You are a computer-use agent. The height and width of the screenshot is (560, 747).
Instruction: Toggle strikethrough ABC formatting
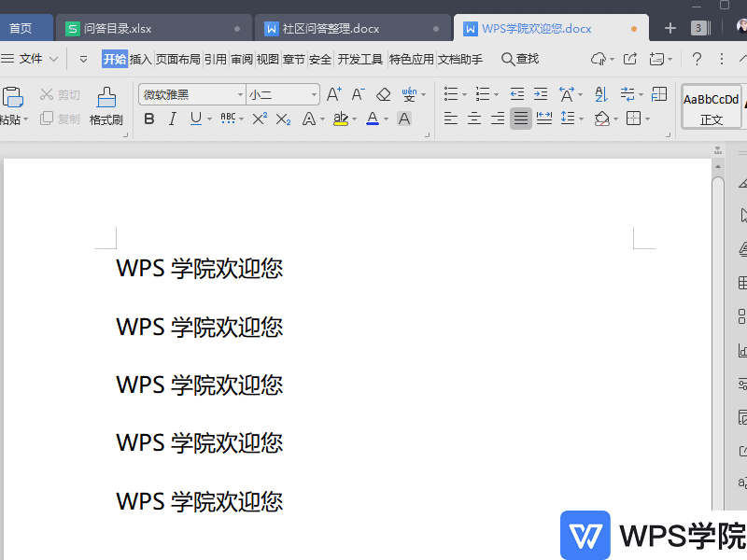(x=228, y=119)
